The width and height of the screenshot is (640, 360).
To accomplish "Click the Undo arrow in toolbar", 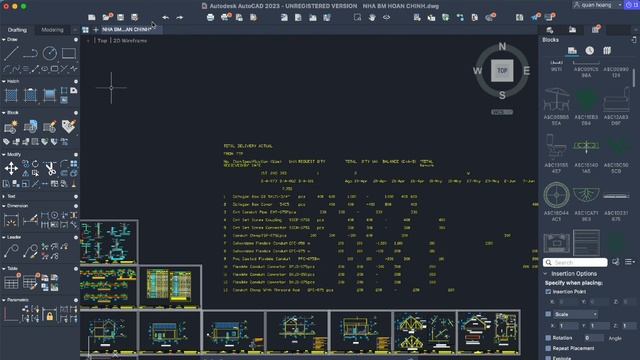I will click(165, 18).
